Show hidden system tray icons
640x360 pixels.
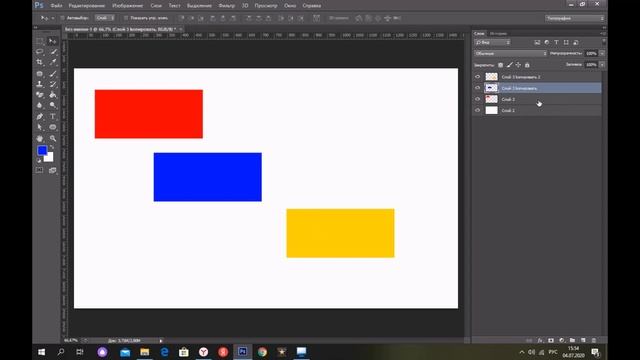tap(522, 352)
